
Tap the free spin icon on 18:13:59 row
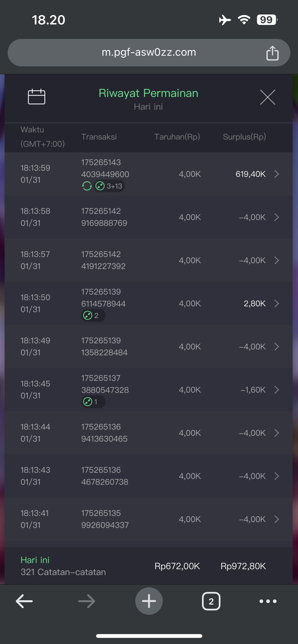click(x=87, y=186)
